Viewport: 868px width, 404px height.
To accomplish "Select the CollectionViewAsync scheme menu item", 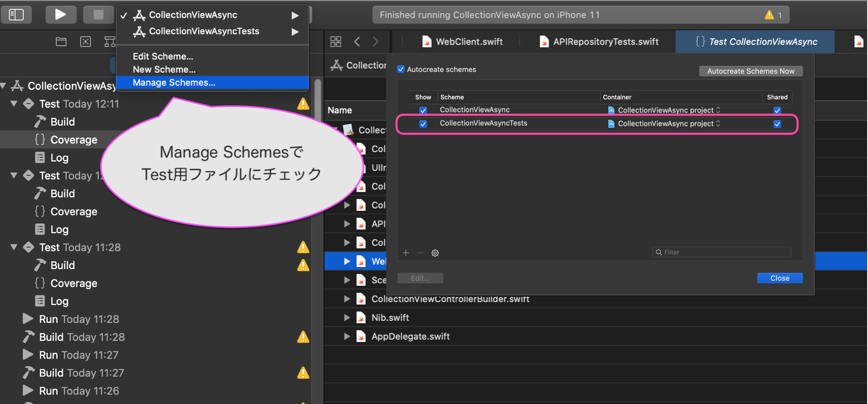I will click(212, 15).
